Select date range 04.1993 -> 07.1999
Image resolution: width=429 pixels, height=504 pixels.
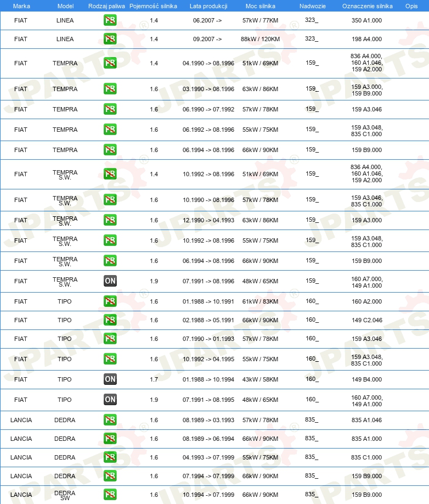click(208, 457)
